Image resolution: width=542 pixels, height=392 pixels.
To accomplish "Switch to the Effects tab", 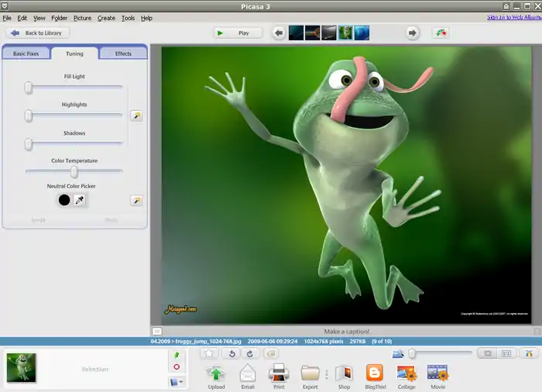I will pyautogui.click(x=123, y=53).
